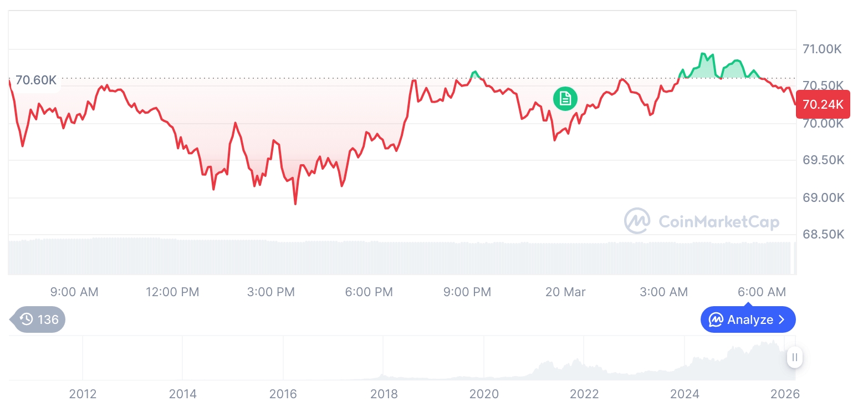This screenshot has width=868, height=406.
Task: Click the logo icon inside the Analyze button
Action: coord(716,320)
